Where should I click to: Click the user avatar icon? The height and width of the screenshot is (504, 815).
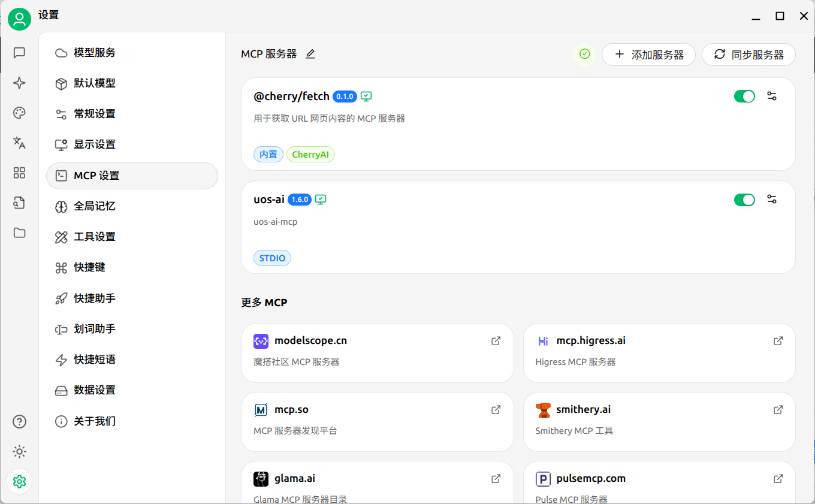[x=19, y=19]
